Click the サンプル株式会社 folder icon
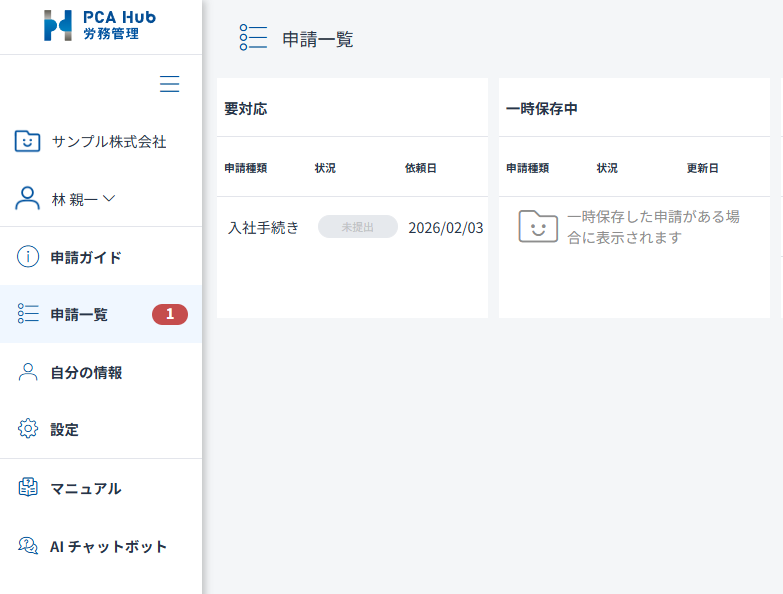 pyautogui.click(x=28, y=141)
